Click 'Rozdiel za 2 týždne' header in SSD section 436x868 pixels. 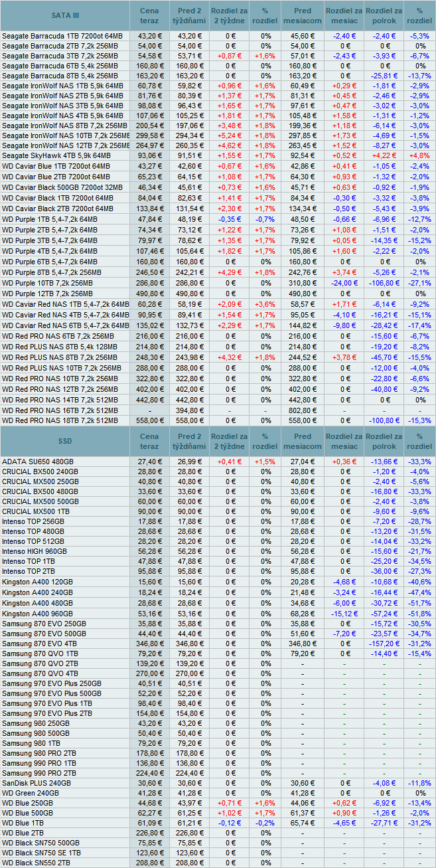click(229, 441)
